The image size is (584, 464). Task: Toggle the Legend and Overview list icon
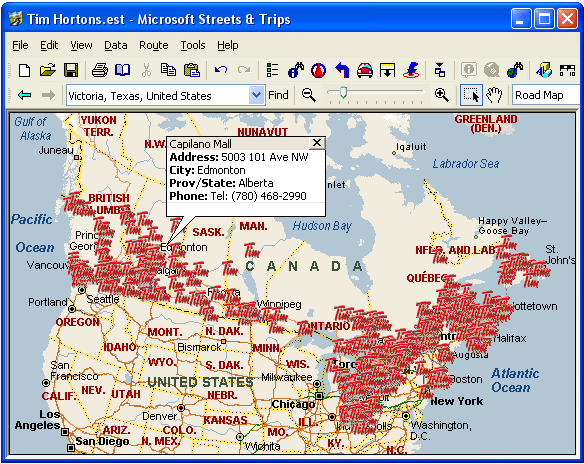272,70
